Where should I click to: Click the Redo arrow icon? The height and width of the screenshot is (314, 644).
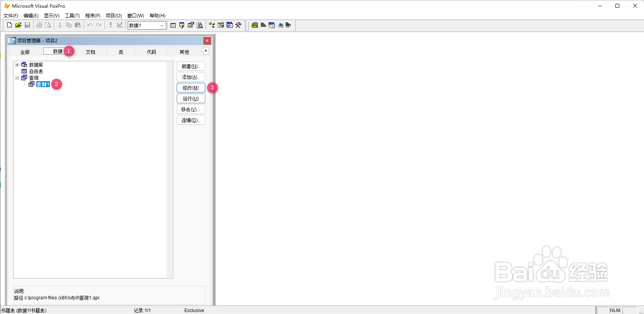tap(99, 25)
